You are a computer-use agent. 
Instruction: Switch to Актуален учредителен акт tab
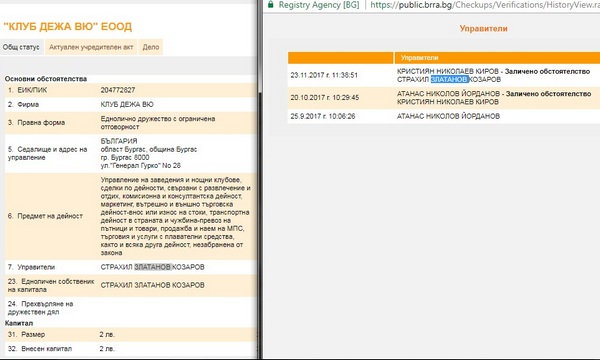click(91, 47)
